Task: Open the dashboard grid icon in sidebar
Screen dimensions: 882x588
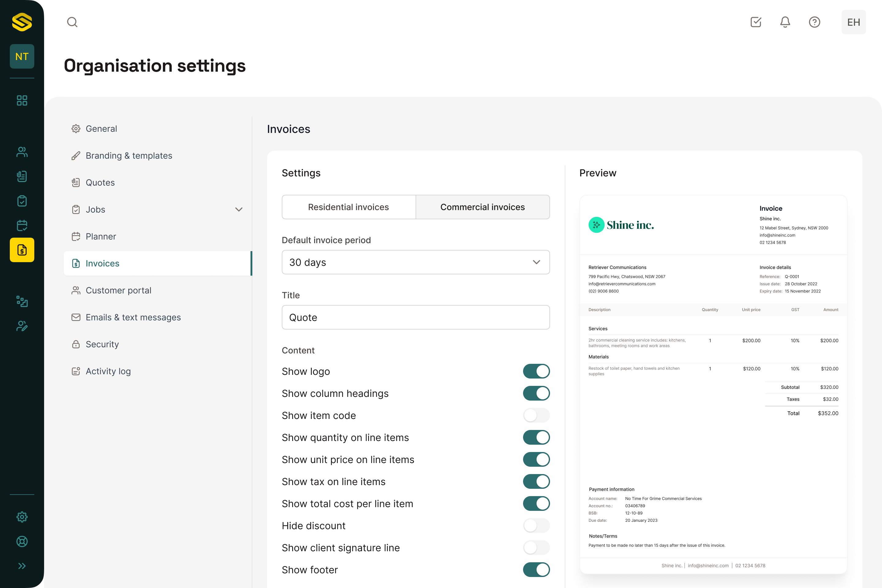Action: pos(22,100)
